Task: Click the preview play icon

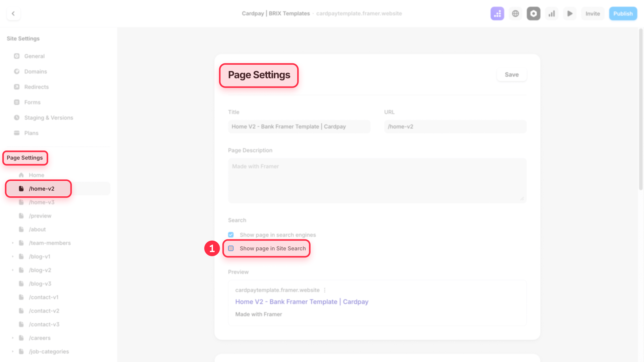Action: [570, 13]
